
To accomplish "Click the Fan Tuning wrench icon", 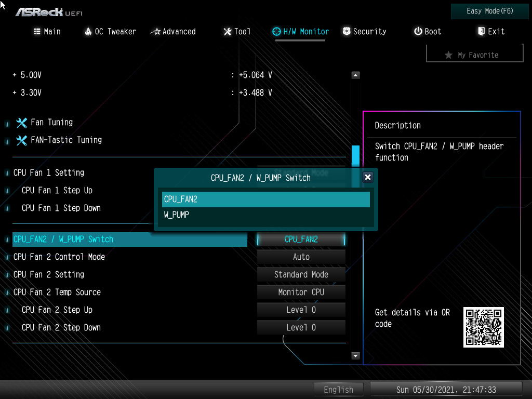I will 21,123.
